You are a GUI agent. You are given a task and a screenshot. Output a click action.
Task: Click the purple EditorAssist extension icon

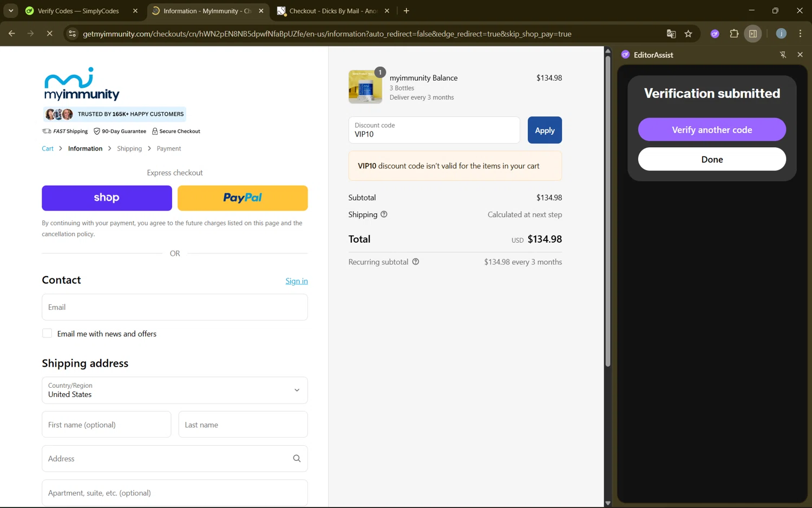(715, 34)
